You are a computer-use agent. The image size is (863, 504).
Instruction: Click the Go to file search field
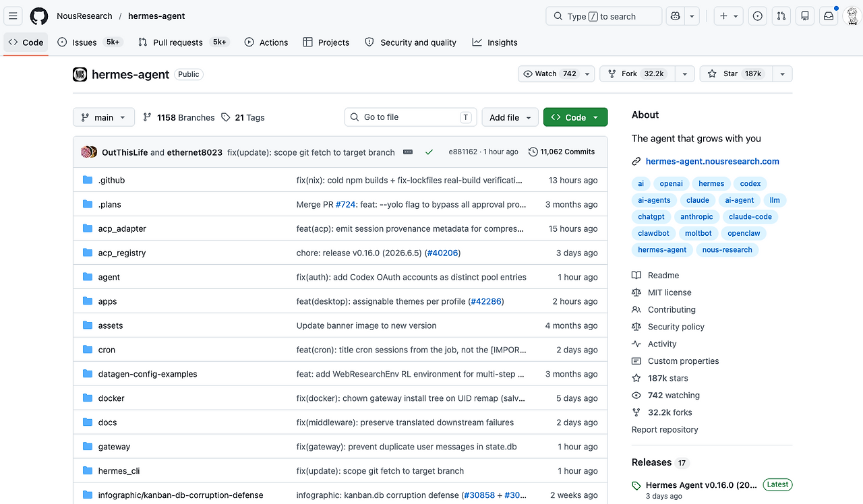(x=411, y=117)
